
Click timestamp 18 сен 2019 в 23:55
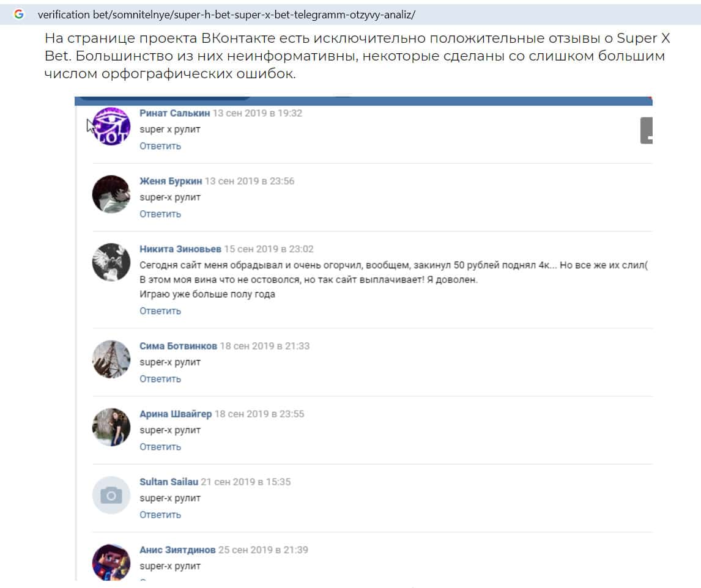(259, 414)
